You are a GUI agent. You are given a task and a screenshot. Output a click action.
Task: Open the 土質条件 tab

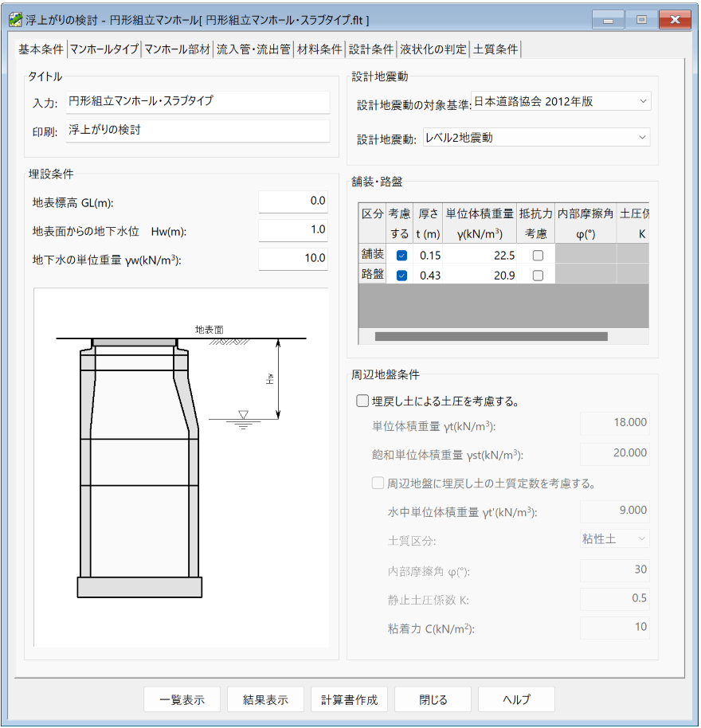point(495,49)
